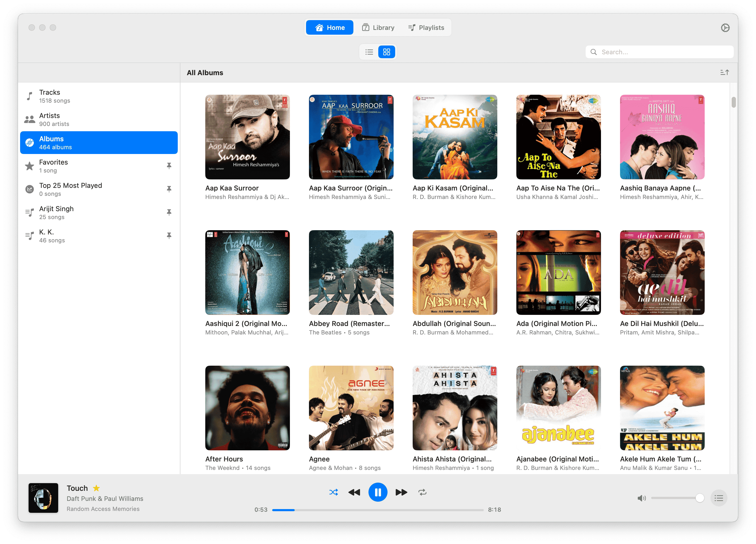Open Aap To Aise Na The cover
This screenshot has height=544, width=756.
pyautogui.click(x=558, y=137)
